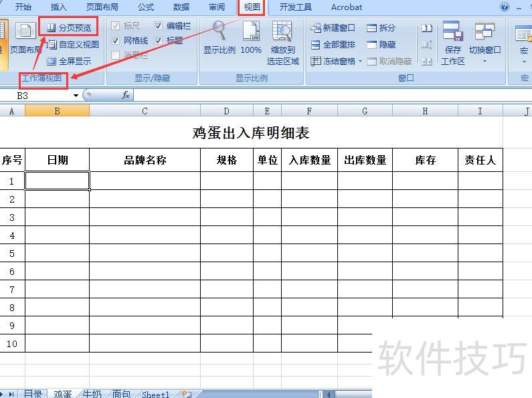The image size is (532, 398).
Task: Select the 视图 View ribbon tab
Action: click(x=252, y=7)
